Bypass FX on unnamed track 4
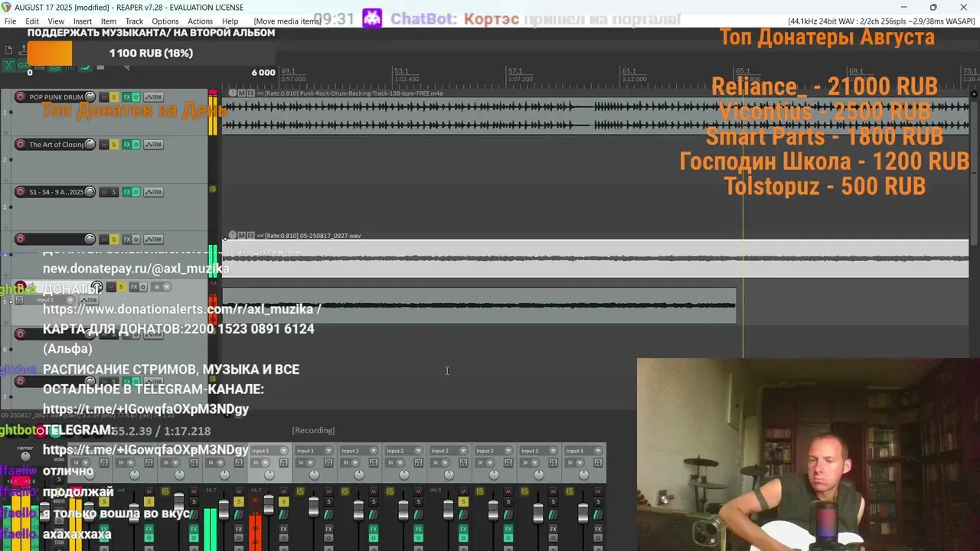 point(136,240)
